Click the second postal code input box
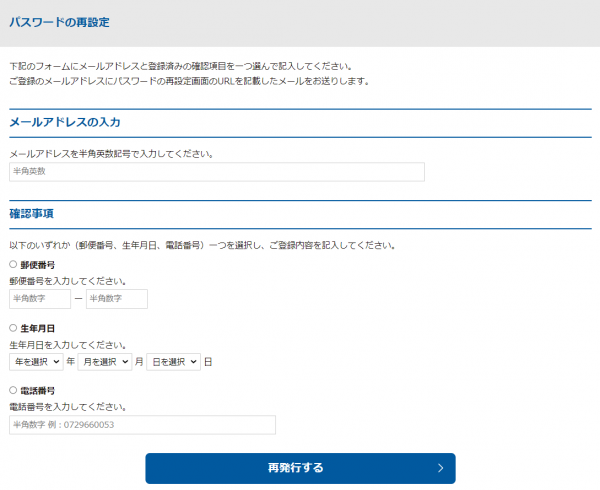The height and width of the screenshot is (490, 600). [x=116, y=298]
